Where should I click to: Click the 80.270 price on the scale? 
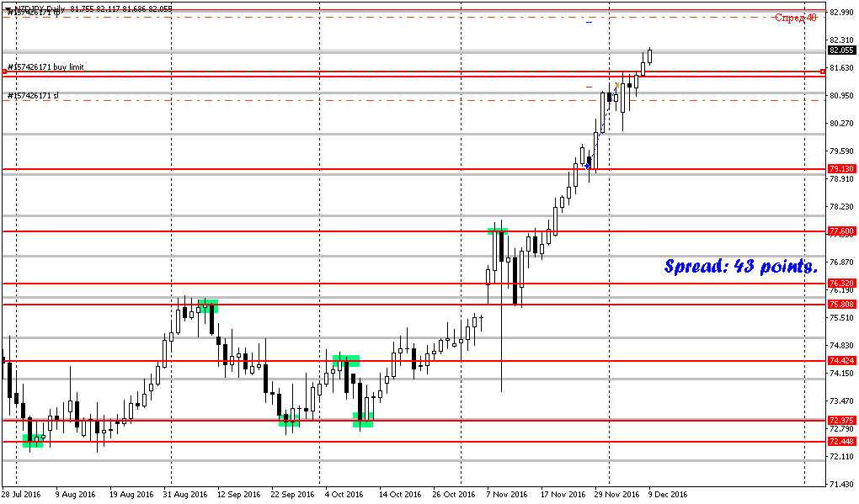842,123
